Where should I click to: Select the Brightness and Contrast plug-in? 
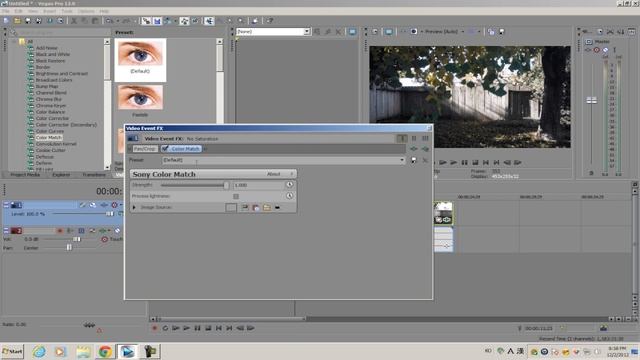62,73
